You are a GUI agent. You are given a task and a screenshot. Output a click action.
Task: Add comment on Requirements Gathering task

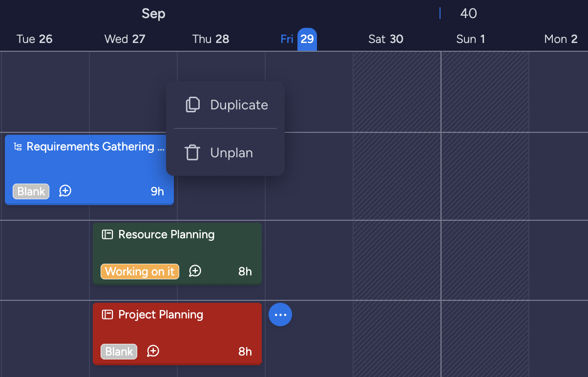coord(65,191)
